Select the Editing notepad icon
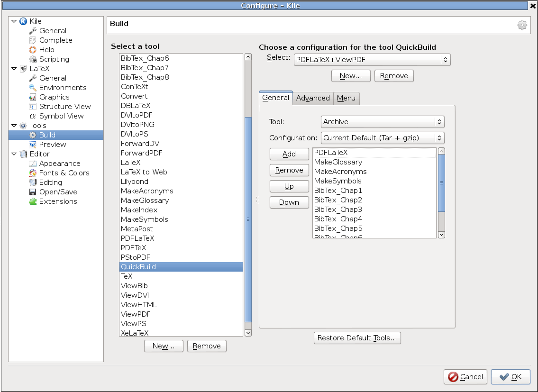538x392 pixels. coord(33,182)
